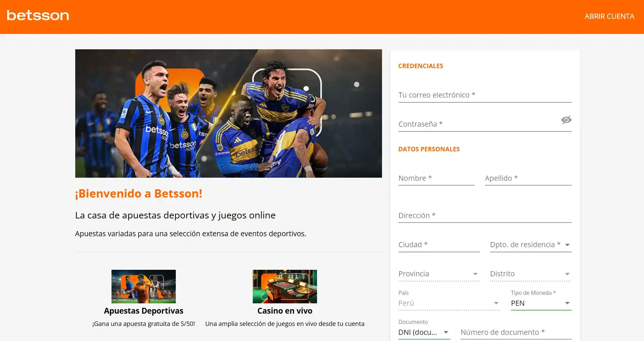Open the Dpto. de residencia dropdown
This screenshot has height=341, width=644.
[530, 245]
